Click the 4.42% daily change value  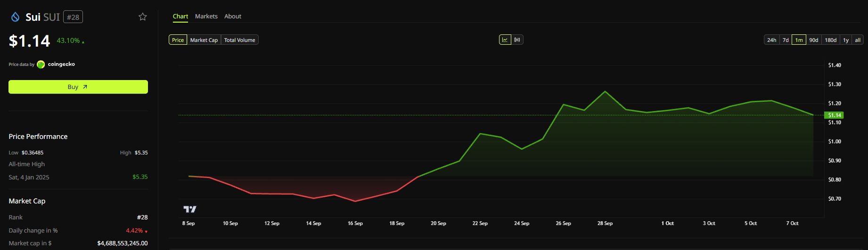pos(134,231)
